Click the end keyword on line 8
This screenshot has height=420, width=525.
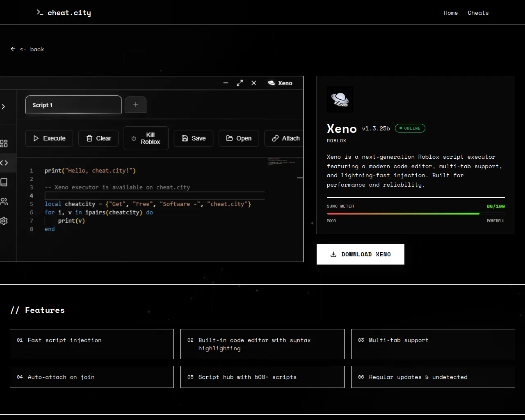click(50, 229)
